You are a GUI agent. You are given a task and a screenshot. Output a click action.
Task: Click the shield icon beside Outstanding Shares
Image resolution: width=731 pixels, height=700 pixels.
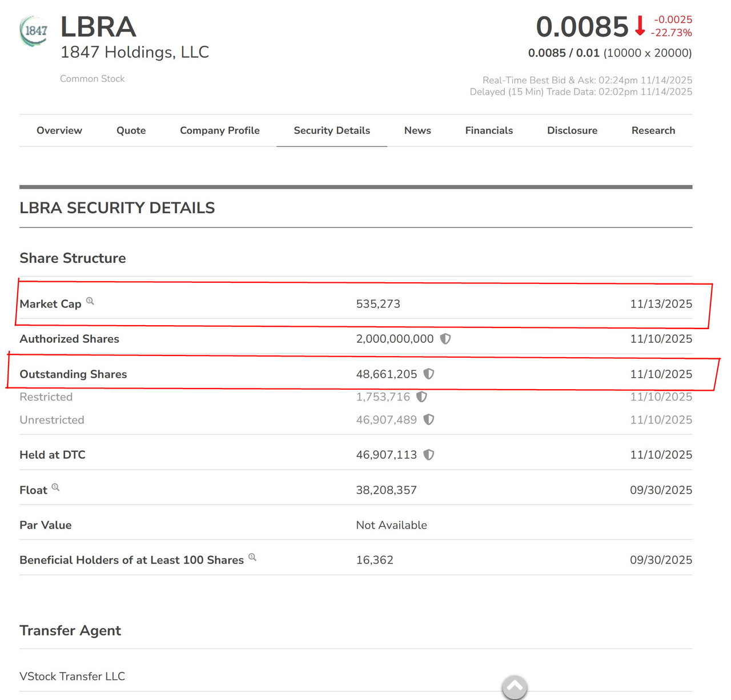tap(429, 374)
